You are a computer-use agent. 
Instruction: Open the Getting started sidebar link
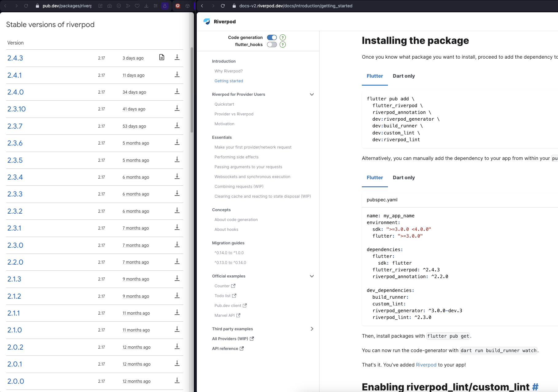(229, 81)
